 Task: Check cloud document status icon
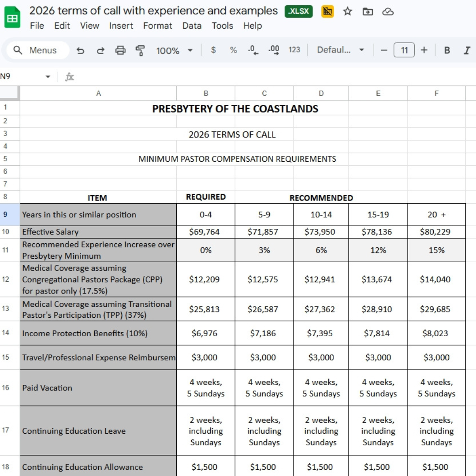388,11
